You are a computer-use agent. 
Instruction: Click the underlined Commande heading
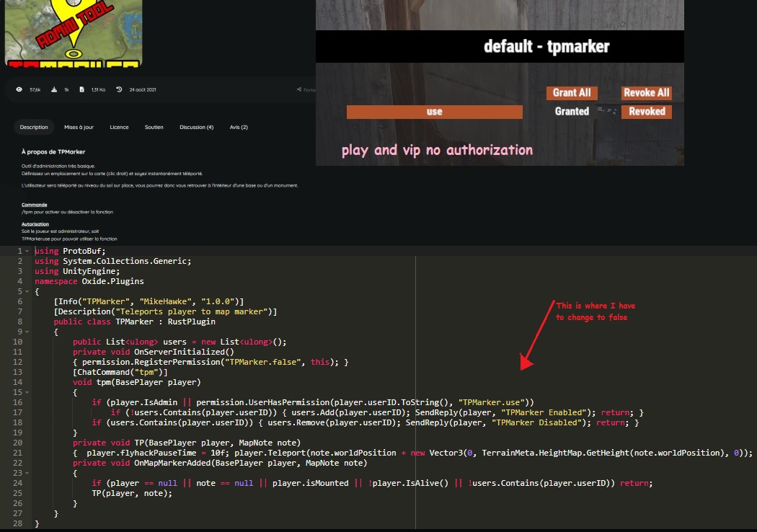(35, 205)
